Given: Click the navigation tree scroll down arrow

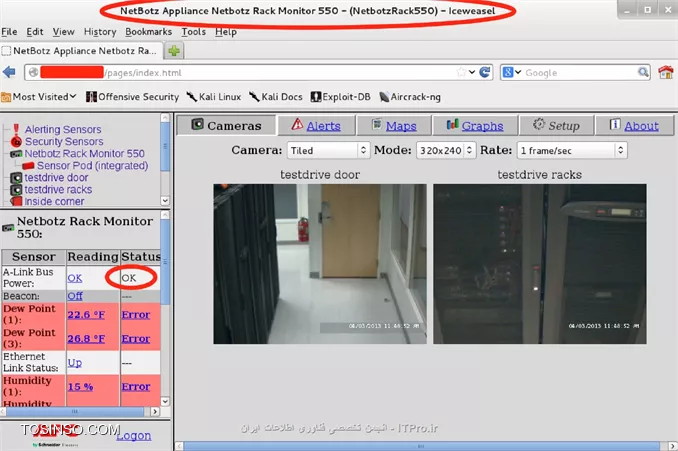Looking at the screenshot, I should tap(165, 201).
